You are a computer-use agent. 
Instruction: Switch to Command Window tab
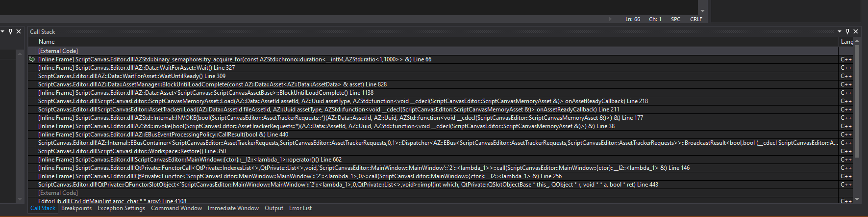point(176,208)
